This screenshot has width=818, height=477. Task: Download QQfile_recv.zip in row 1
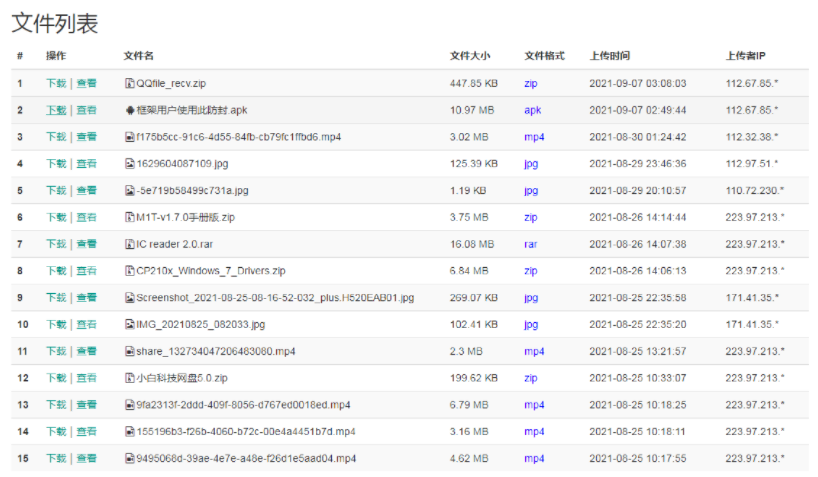tap(56, 83)
